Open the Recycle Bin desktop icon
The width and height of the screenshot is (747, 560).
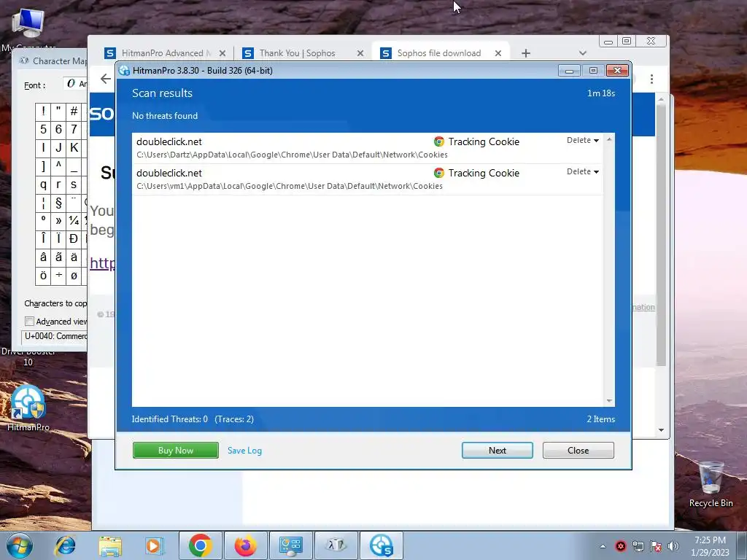711,484
